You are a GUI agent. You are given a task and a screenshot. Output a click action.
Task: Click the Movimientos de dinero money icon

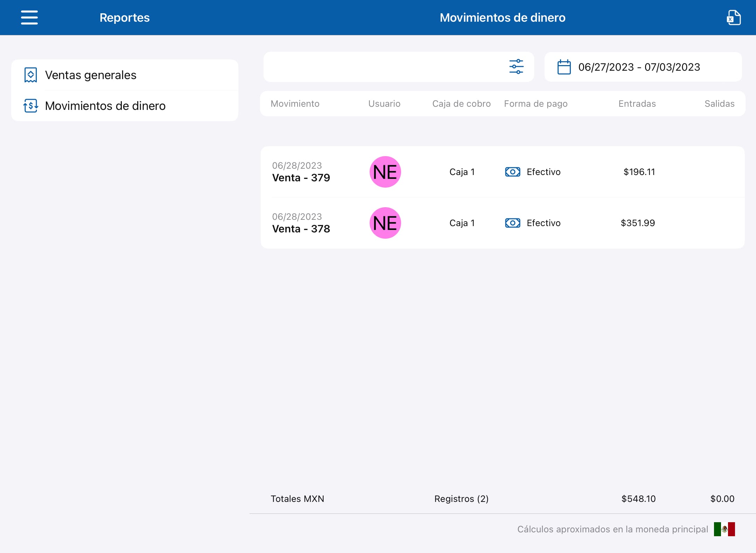[x=31, y=106]
